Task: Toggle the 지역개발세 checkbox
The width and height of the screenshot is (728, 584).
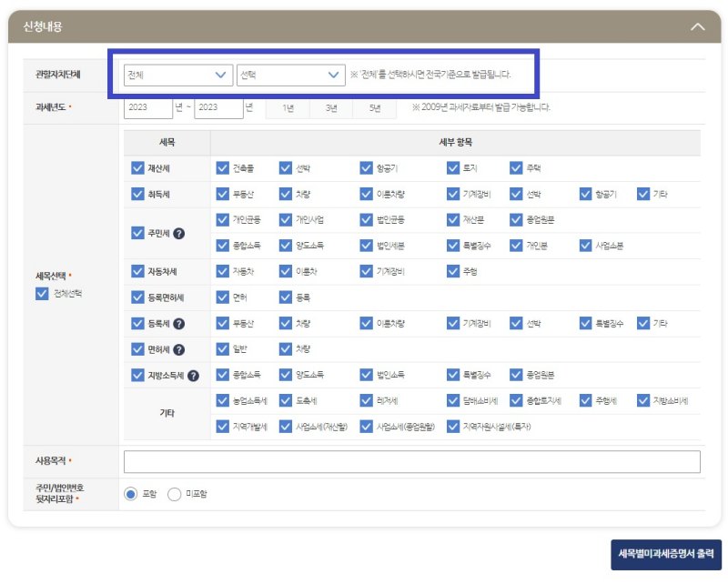Action: tap(223, 426)
